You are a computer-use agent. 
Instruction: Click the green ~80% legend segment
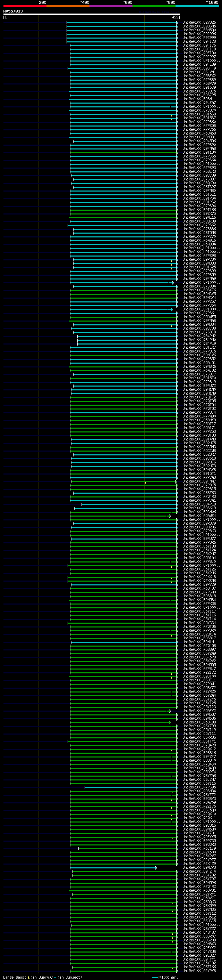[154, 6]
